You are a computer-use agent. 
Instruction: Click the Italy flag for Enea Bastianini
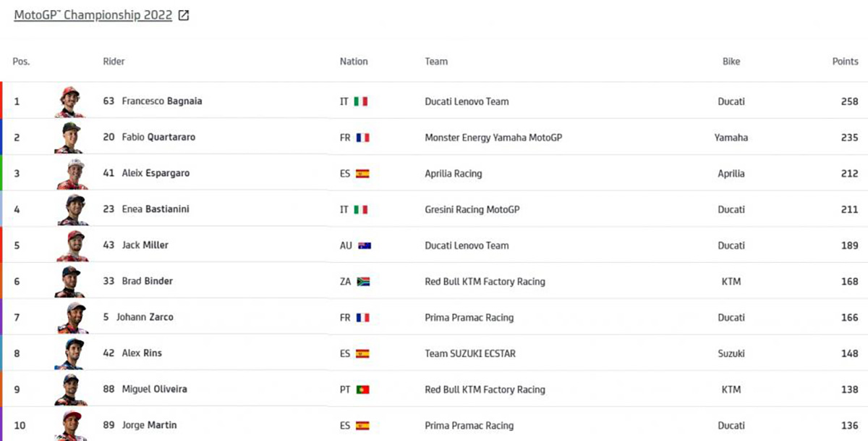[361, 209]
